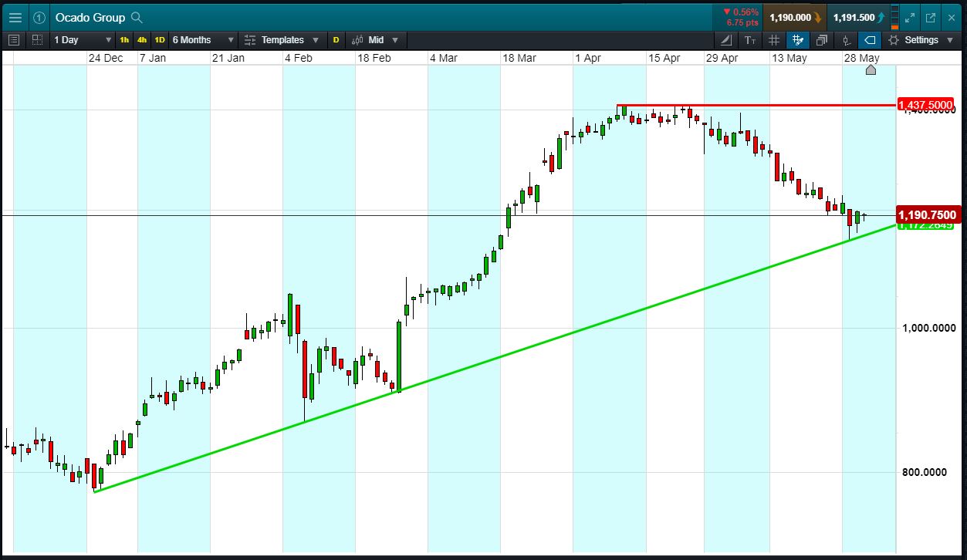Click the red 1,437.5000 resistance label
Image resolution: width=967 pixels, height=560 pixels.
pos(926,104)
